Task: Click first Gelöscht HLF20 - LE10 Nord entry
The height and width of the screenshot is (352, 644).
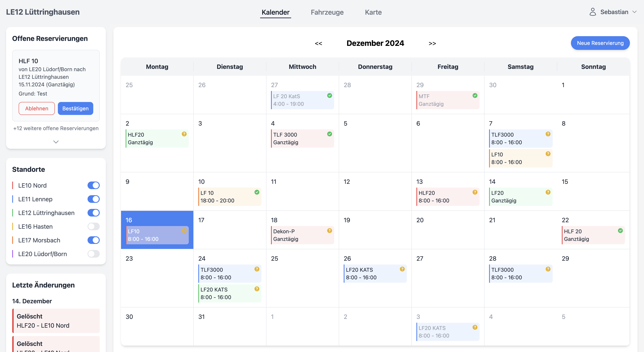Action: pyautogui.click(x=56, y=321)
